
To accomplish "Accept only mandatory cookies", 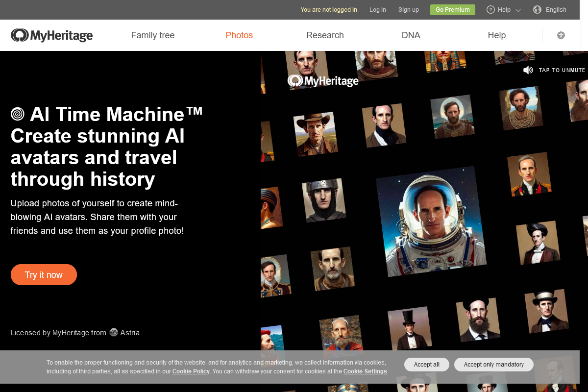I will (493, 365).
